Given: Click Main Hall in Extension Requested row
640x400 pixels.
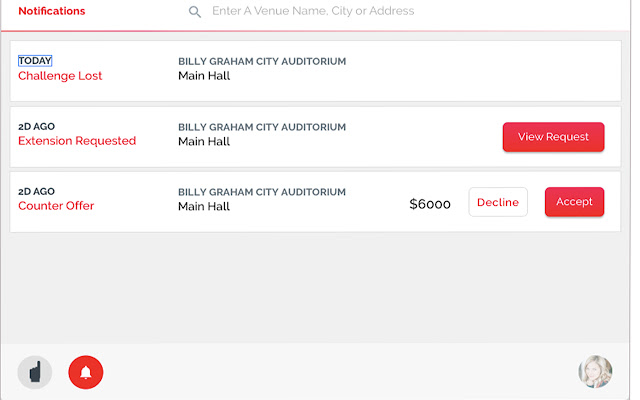Looking at the screenshot, I should (204, 142).
